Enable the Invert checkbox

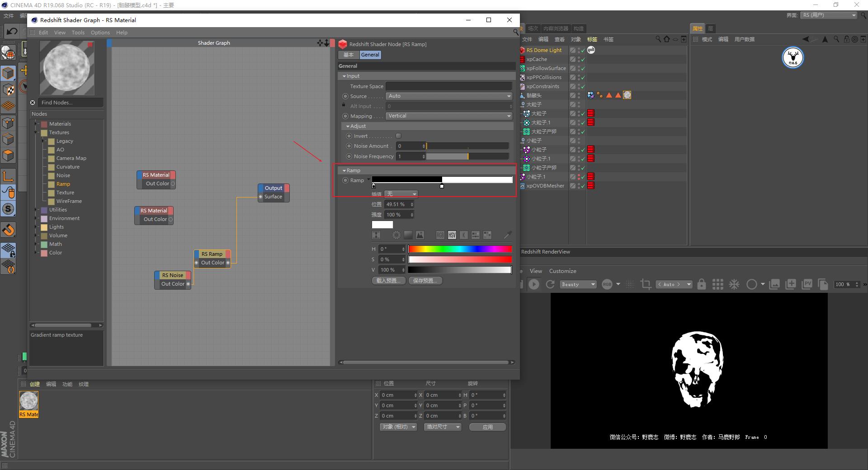398,136
